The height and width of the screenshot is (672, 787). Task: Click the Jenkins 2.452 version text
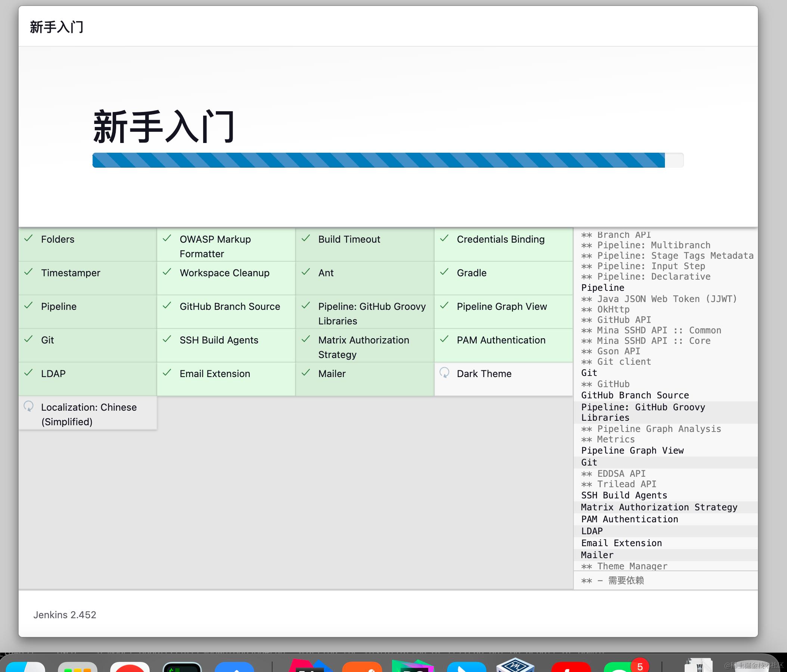tap(65, 615)
